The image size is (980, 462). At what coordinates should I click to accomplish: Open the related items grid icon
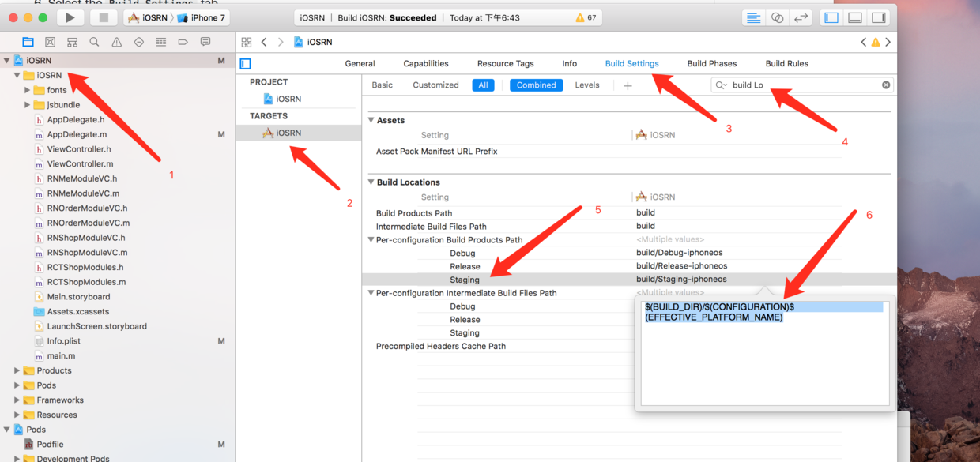[247, 42]
